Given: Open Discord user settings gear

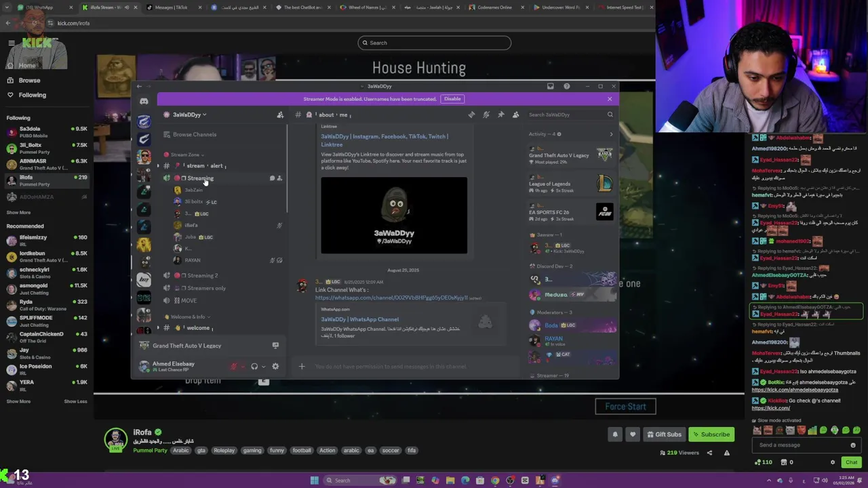Looking at the screenshot, I should 275,367.
